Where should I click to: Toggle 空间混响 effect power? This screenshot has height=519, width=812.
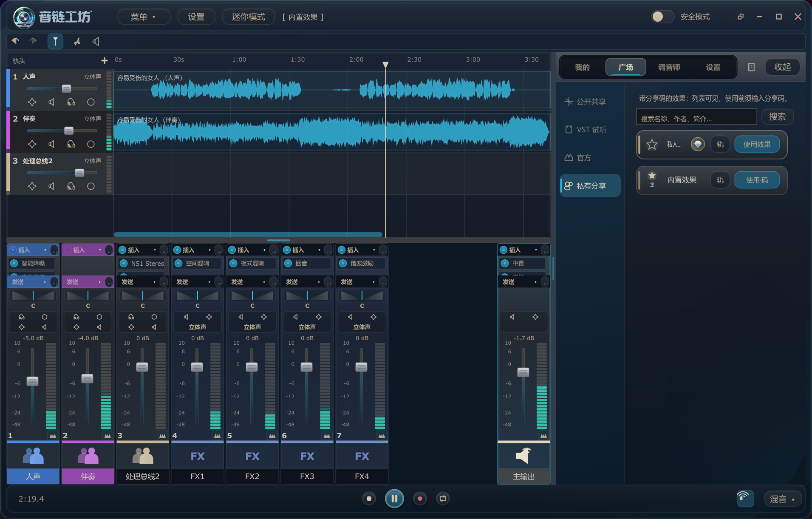pyautogui.click(x=178, y=263)
